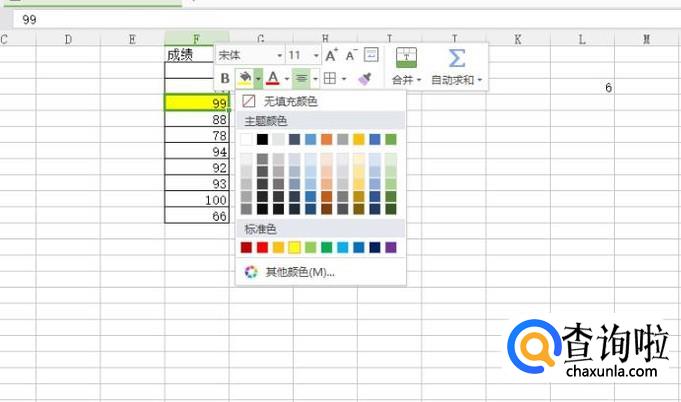Click column K header

[x=518, y=39]
